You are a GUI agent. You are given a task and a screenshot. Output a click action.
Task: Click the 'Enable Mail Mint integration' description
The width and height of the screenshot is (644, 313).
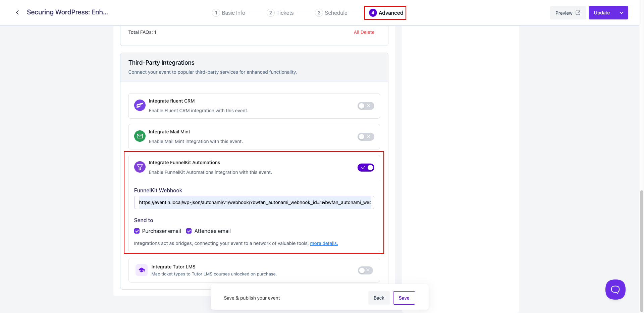(196, 141)
